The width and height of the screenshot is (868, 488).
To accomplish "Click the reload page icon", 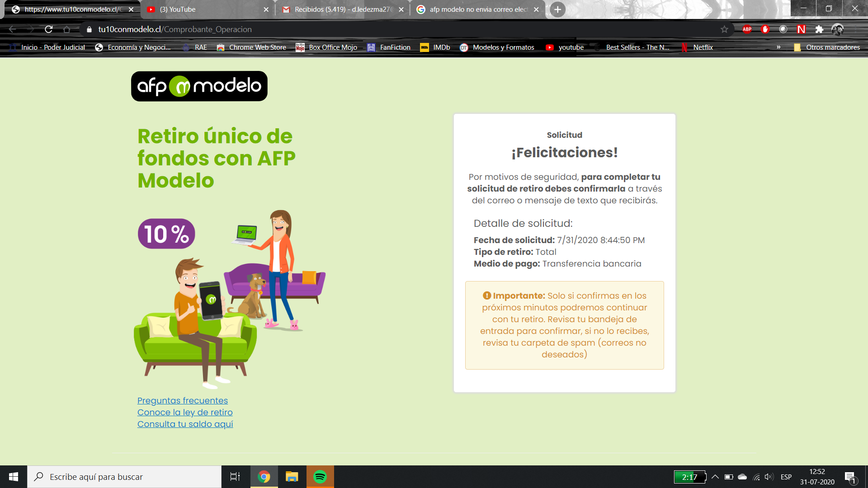I will (x=49, y=29).
